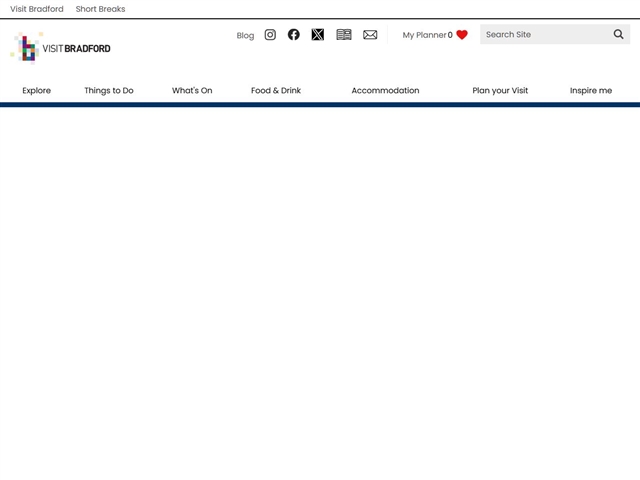Open the What's On menu
The image size is (640, 480).
point(192,91)
